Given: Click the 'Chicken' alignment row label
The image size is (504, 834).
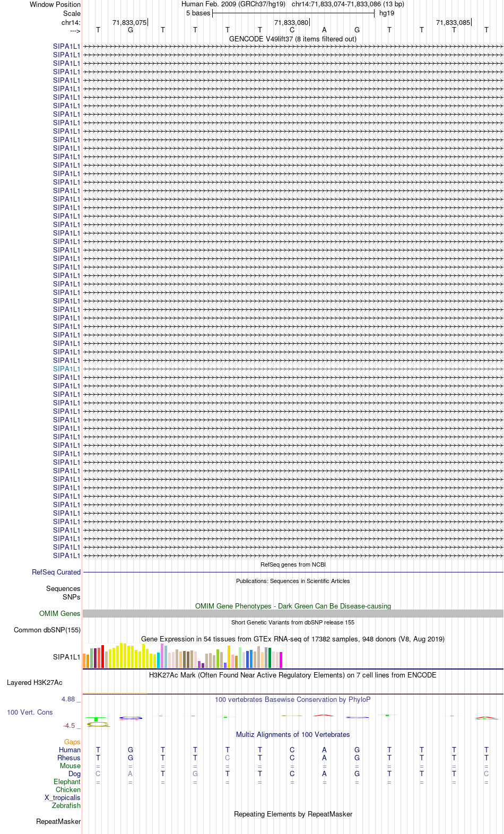Looking at the screenshot, I should point(68,790).
